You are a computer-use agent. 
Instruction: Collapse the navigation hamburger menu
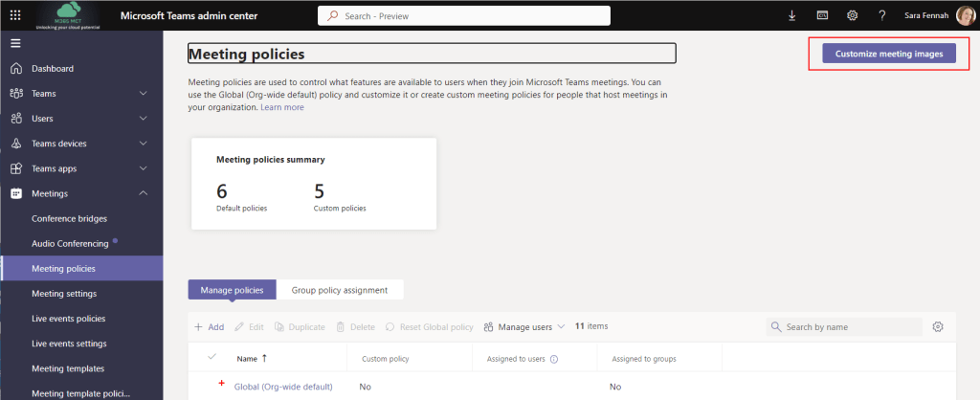pos(15,43)
